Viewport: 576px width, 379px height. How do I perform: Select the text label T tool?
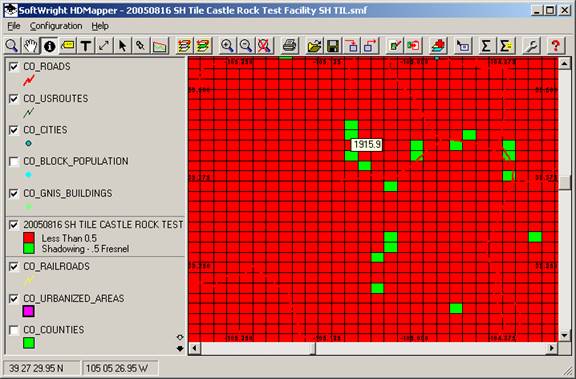86,46
